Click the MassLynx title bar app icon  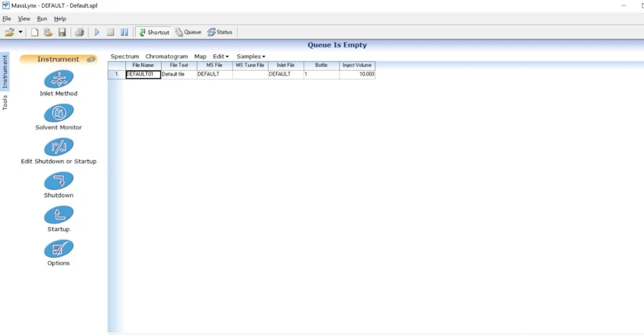point(6,5)
